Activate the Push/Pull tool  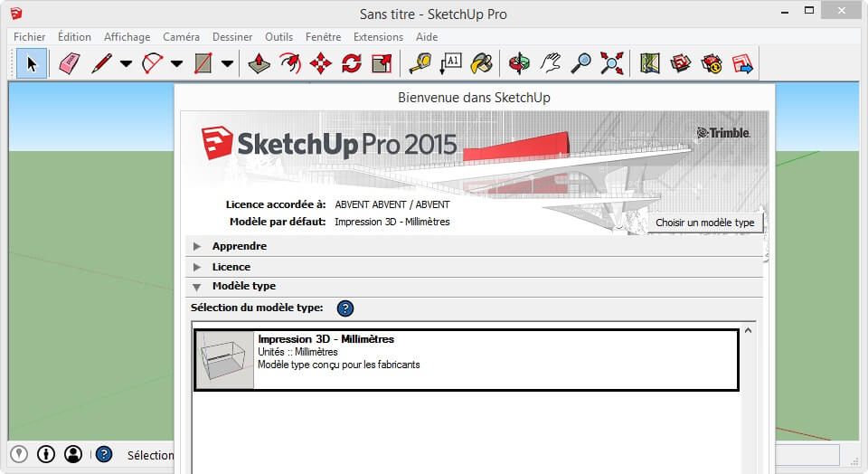tap(259, 63)
